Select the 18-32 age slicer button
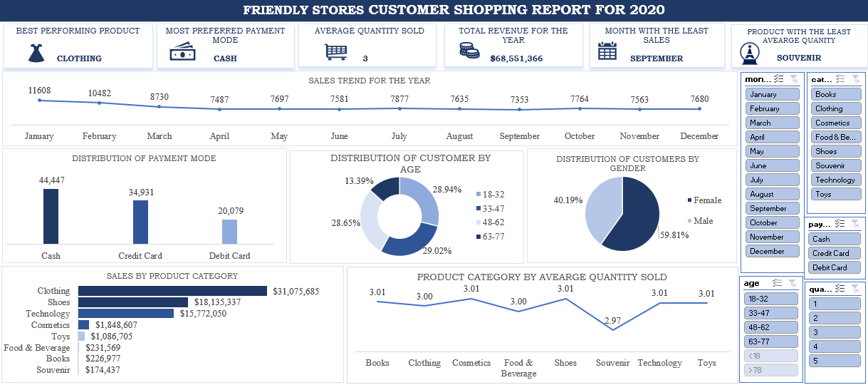 point(771,299)
